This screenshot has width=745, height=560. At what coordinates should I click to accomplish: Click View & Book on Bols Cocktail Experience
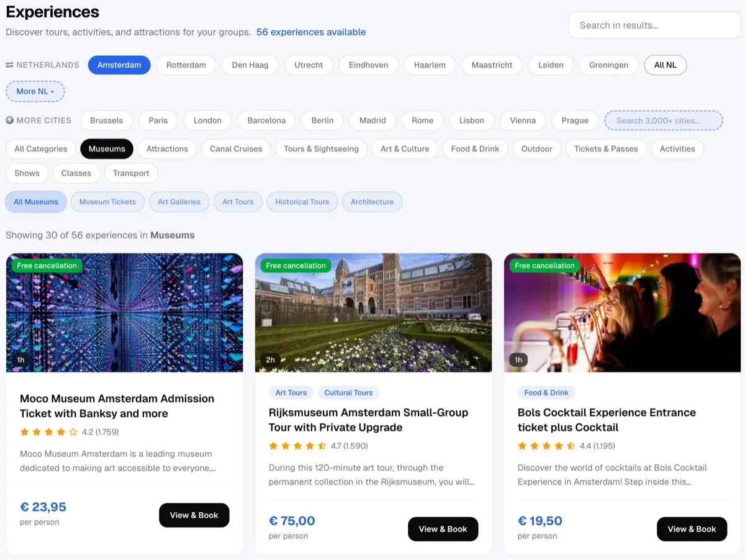692,529
